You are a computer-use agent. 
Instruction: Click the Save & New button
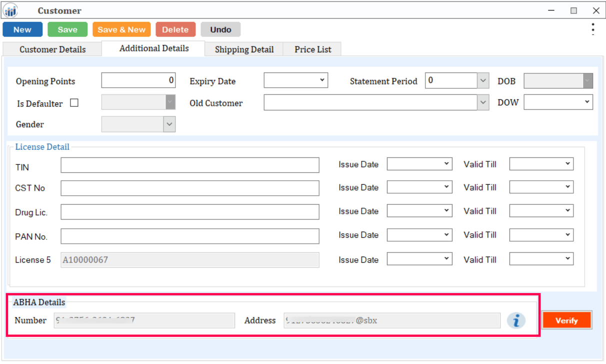(x=121, y=29)
